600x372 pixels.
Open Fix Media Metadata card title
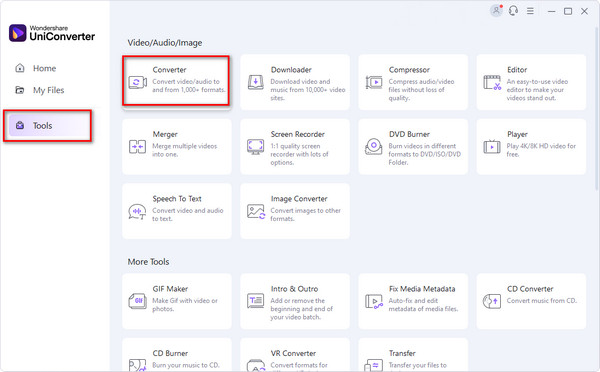(x=422, y=289)
